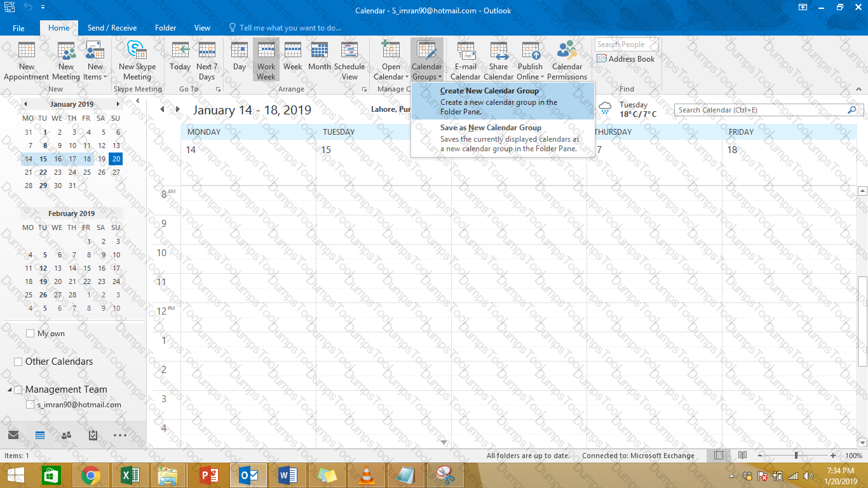868x488 pixels.
Task: Open the Address Book
Action: tap(626, 59)
